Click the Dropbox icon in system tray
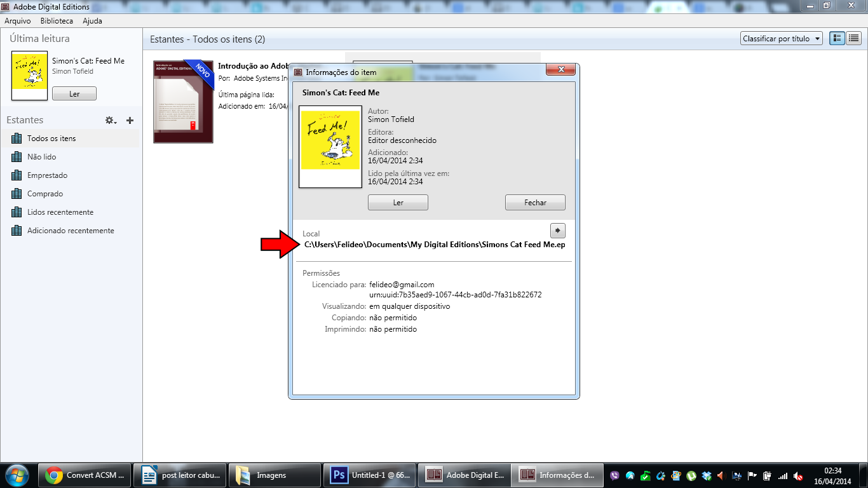The image size is (868, 488). [706, 475]
